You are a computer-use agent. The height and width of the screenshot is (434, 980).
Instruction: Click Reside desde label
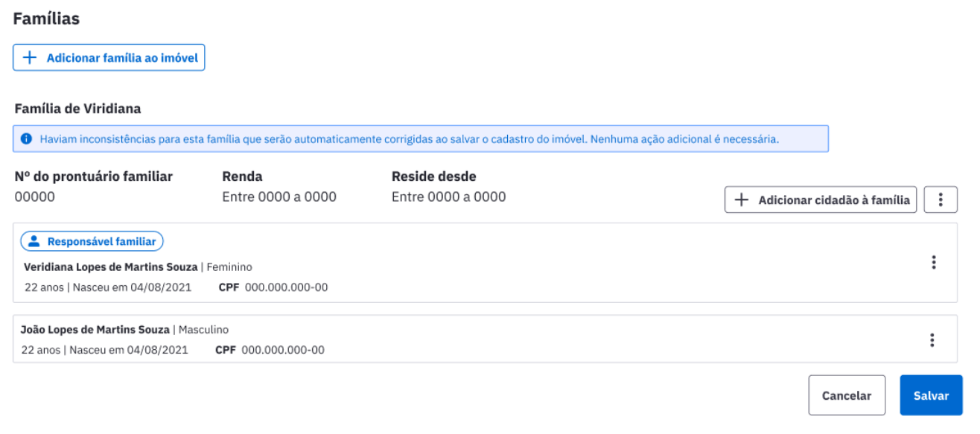coord(433,176)
